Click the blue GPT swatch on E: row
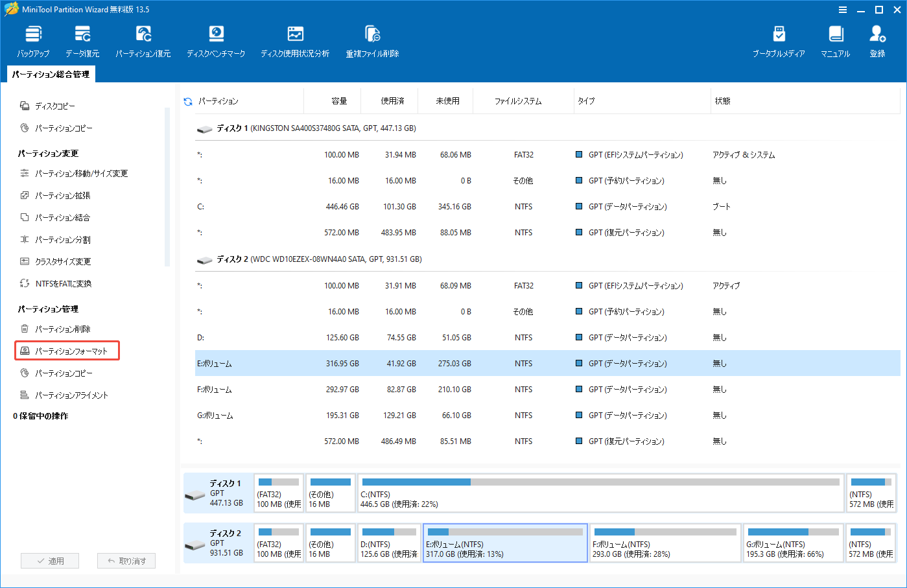The width and height of the screenshot is (907, 588). (578, 363)
